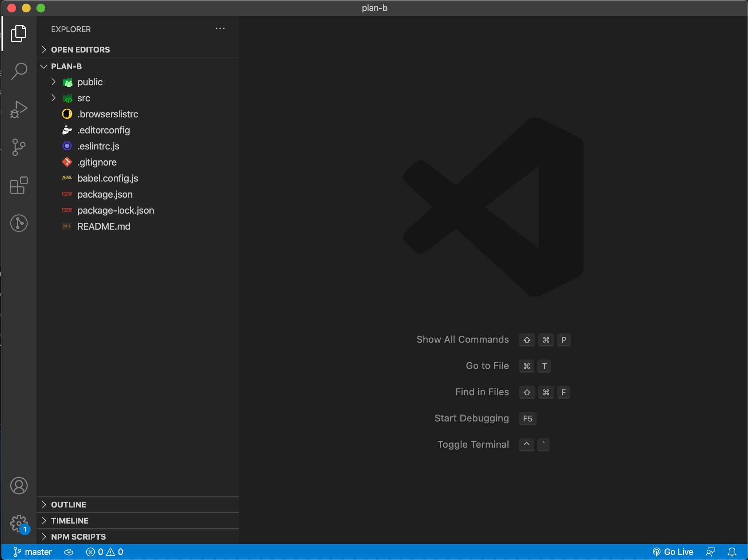
Task: Click the EXPLORER panel title
Action: [71, 29]
